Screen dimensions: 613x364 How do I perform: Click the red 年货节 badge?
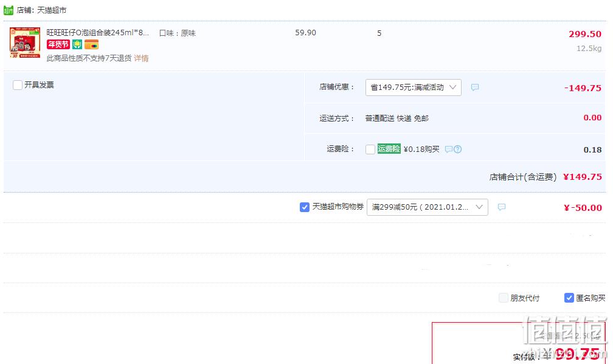58,44
